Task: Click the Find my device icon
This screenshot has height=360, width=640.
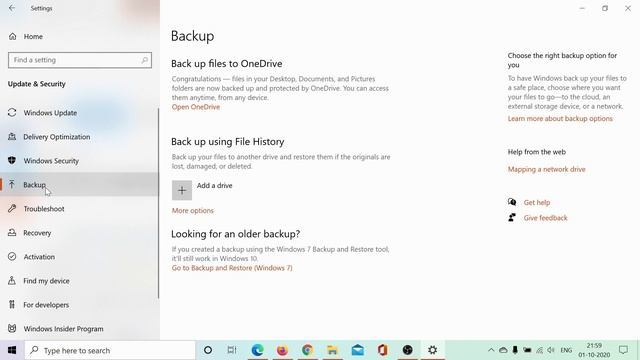Action: (12, 280)
